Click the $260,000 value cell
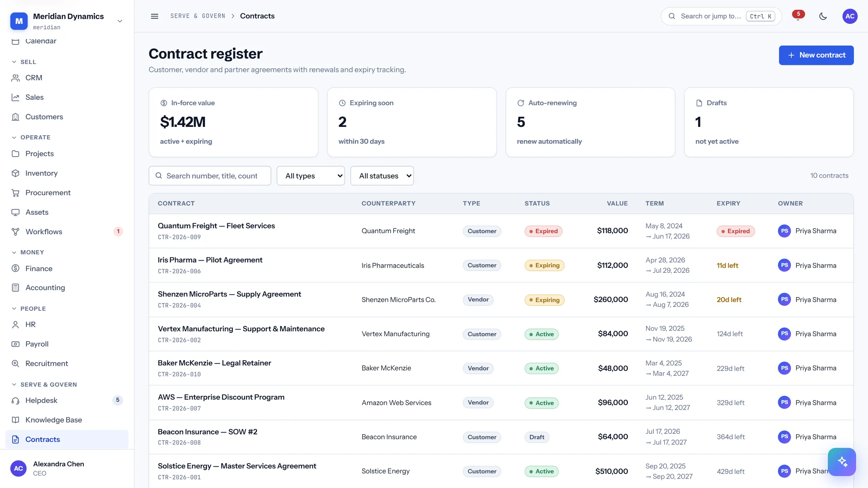Image resolution: width=868 pixels, height=488 pixels. pyautogui.click(x=610, y=300)
